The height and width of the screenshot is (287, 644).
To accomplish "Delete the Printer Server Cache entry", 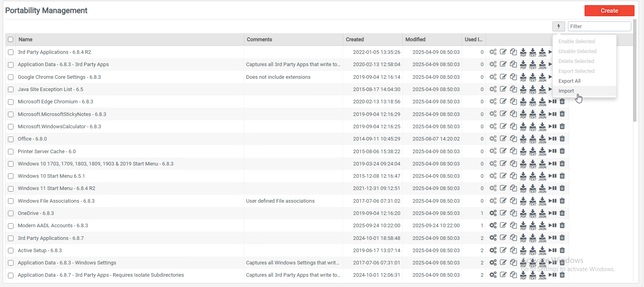I will 562,151.
